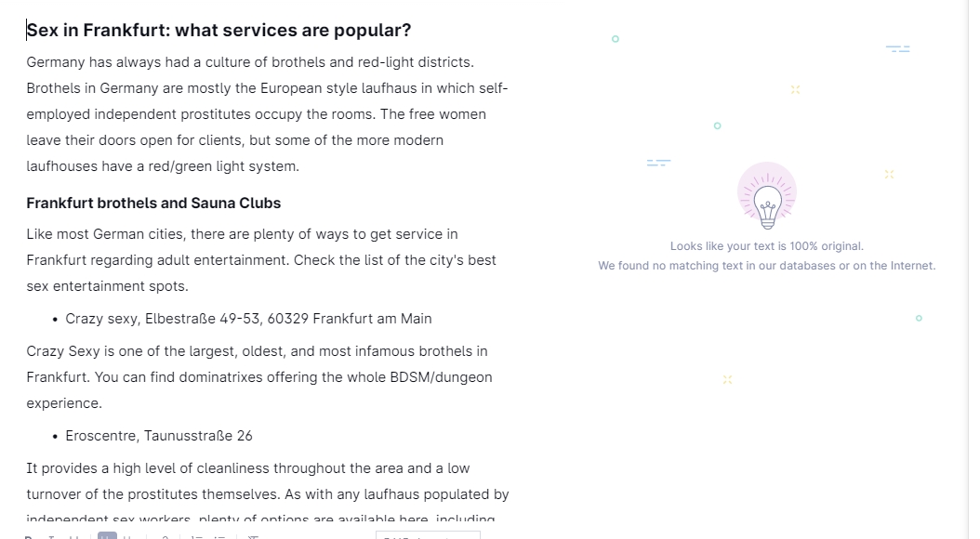Place cursor in "Sex in Frankfurt" main heading
Image resolution: width=980 pixels, height=539 pixels.
(x=219, y=31)
